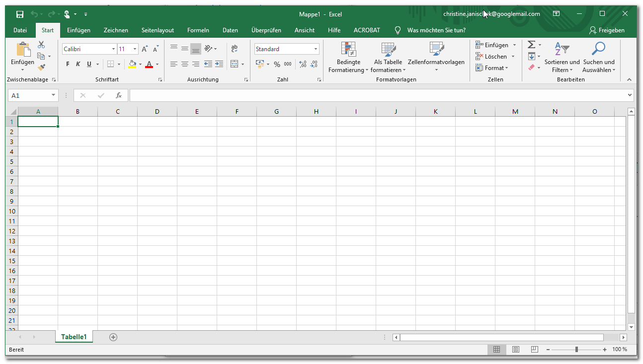Copy selection with the copy icon
Image resolution: width=643 pixels, height=364 pixels.
[41, 56]
